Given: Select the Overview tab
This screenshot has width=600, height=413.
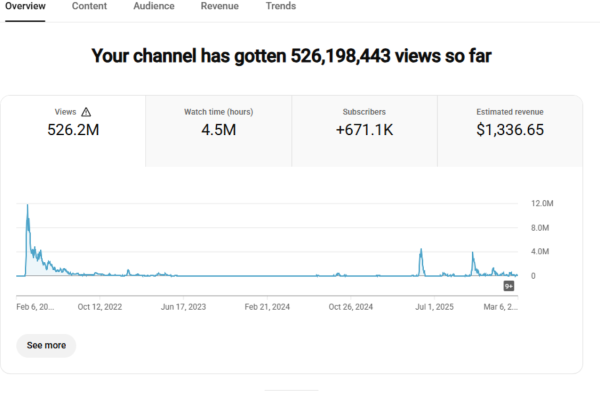Looking at the screenshot, I should [26, 6].
